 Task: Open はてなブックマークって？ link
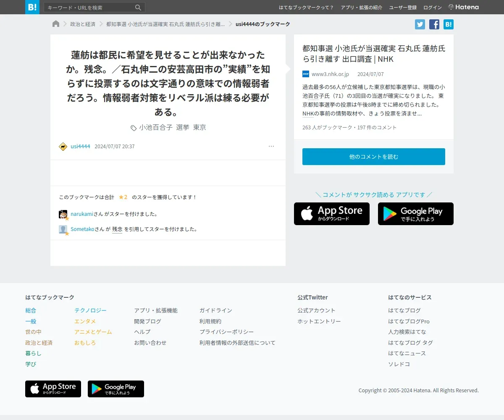click(306, 8)
